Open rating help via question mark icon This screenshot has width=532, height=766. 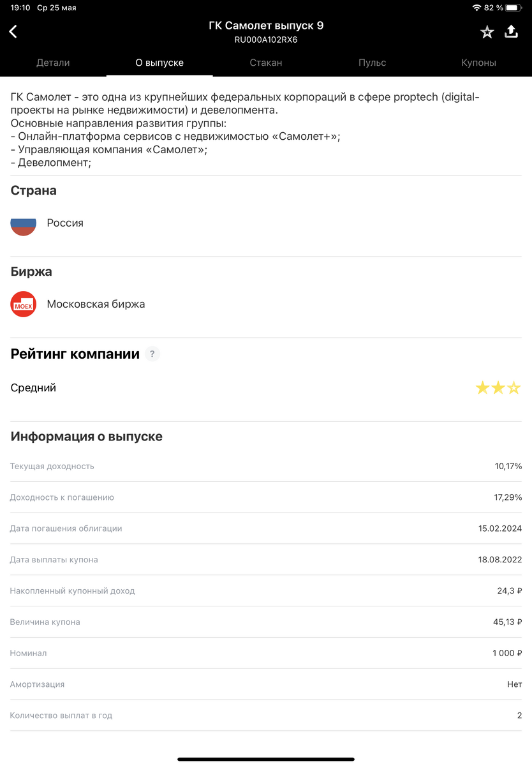pyautogui.click(x=152, y=354)
